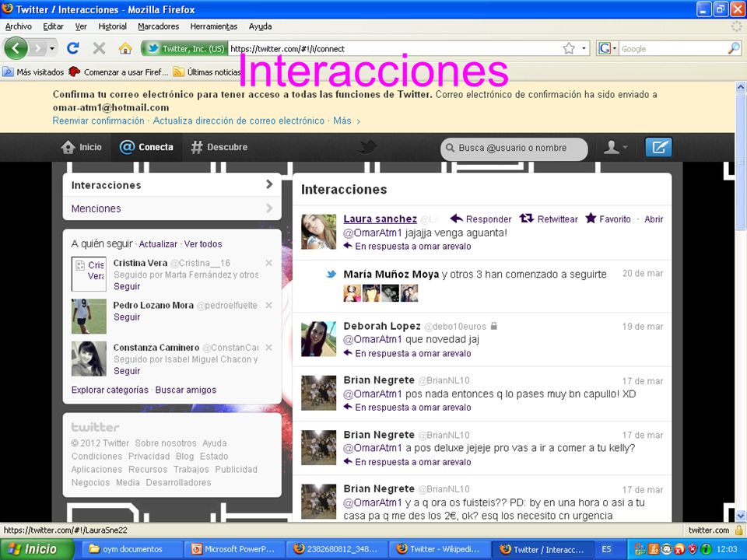Expand the back/forward history dropdown arrow
The image size is (747, 560).
click(x=52, y=48)
